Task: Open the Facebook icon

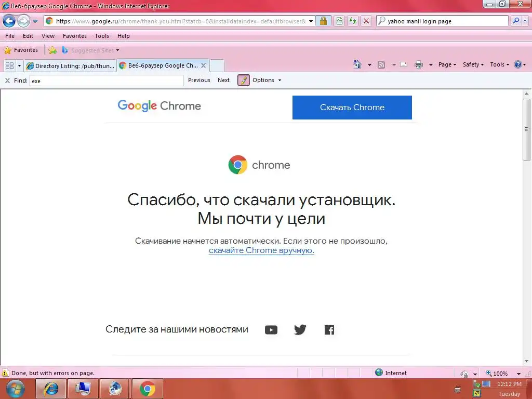Action: pos(329,330)
